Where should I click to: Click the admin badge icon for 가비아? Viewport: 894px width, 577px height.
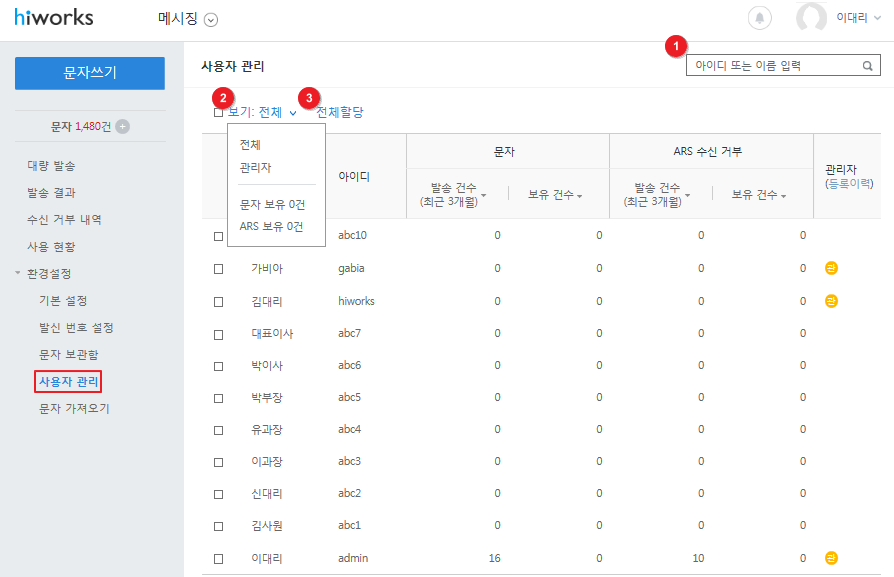[x=830, y=268]
